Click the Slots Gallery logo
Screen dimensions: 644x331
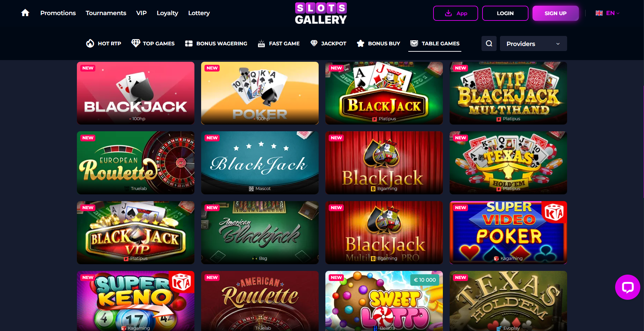(321, 13)
